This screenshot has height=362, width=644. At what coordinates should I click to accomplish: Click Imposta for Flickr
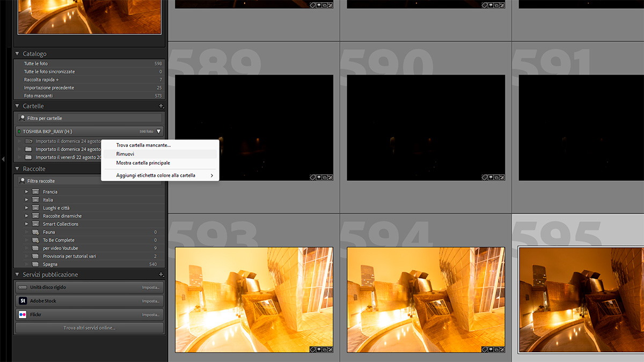(x=151, y=314)
